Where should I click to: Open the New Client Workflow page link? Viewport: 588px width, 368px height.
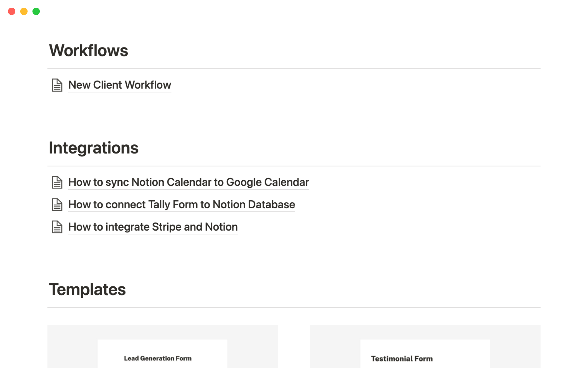(119, 85)
